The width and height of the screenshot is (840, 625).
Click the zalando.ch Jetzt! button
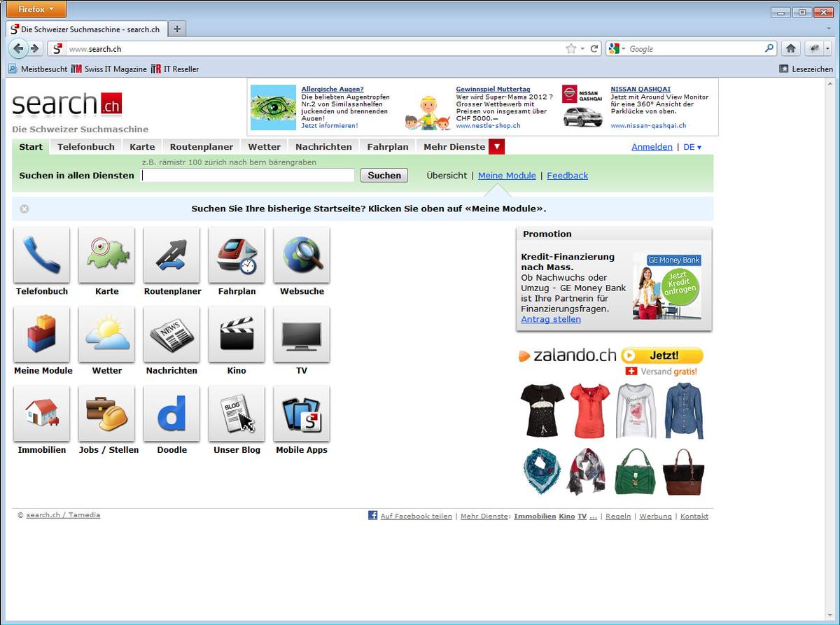pyautogui.click(x=661, y=356)
